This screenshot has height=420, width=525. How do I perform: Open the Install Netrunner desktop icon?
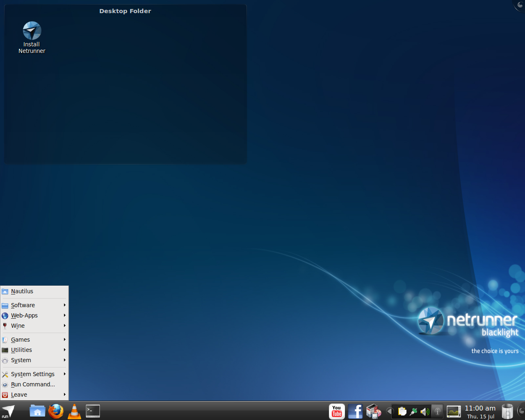(x=32, y=38)
